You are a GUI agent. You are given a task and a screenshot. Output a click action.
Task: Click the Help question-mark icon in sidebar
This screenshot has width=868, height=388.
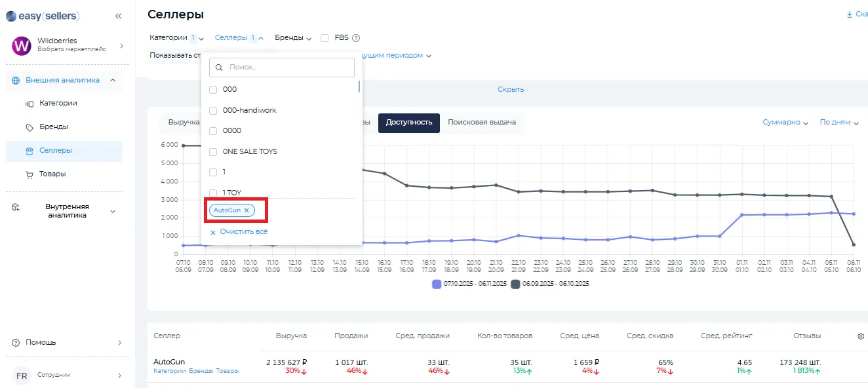point(16,343)
